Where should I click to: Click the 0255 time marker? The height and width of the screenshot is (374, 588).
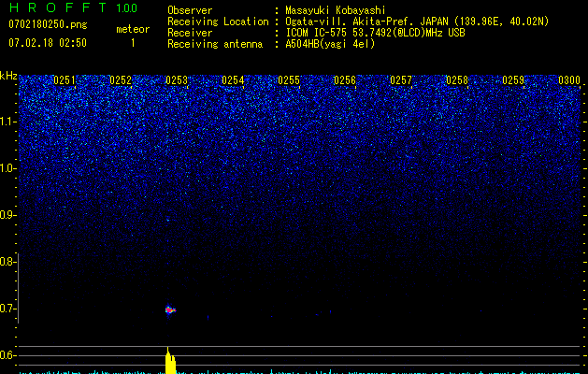[289, 80]
